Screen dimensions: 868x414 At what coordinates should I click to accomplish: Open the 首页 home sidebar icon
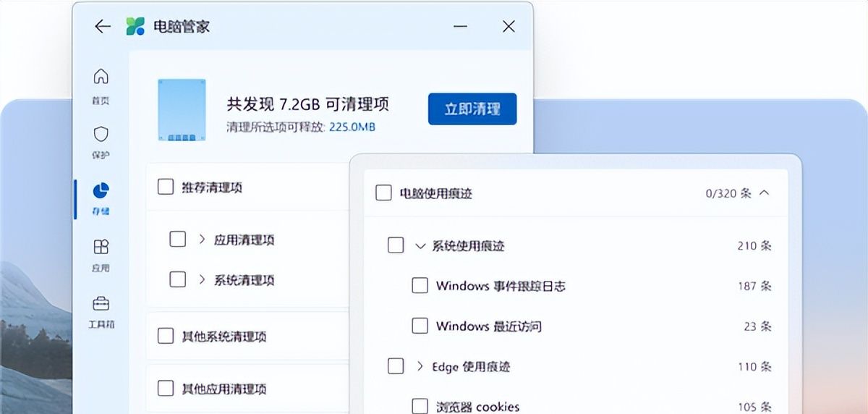[x=101, y=77]
